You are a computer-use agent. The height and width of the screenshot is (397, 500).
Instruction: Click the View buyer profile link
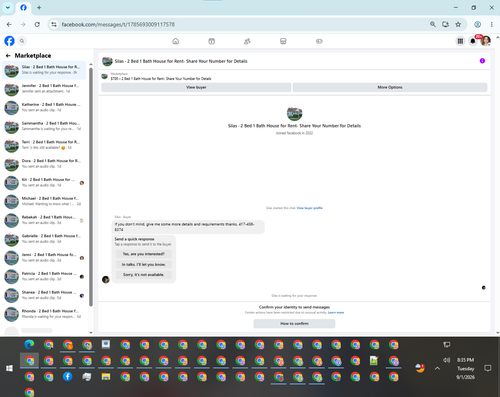(x=310, y=208)
